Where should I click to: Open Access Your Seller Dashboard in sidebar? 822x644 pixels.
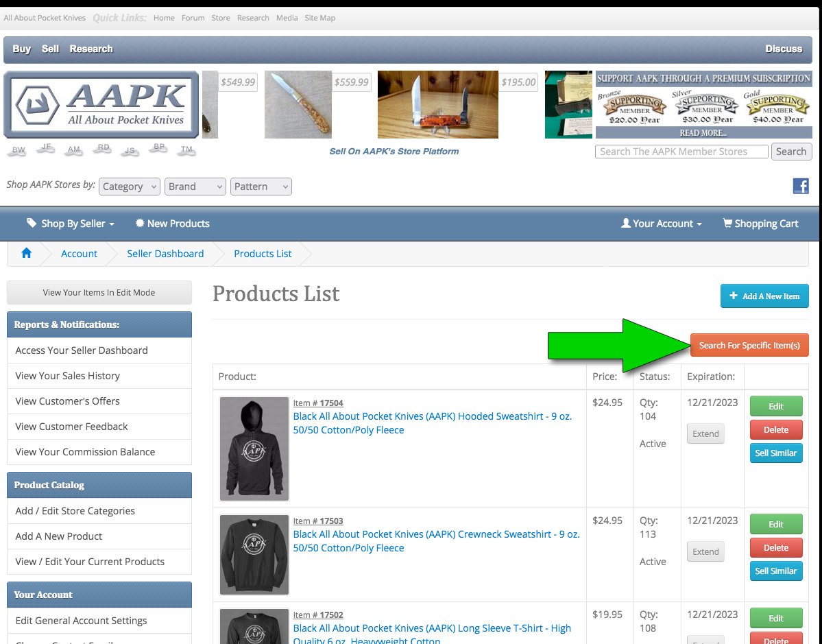pyautogui.click(x=99, y=350)
